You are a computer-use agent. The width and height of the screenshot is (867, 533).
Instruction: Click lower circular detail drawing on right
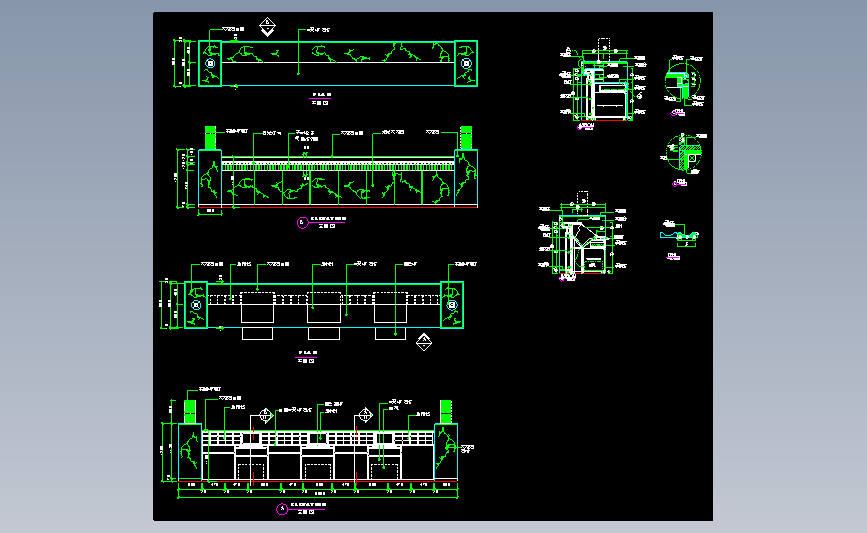pos(685,152)
